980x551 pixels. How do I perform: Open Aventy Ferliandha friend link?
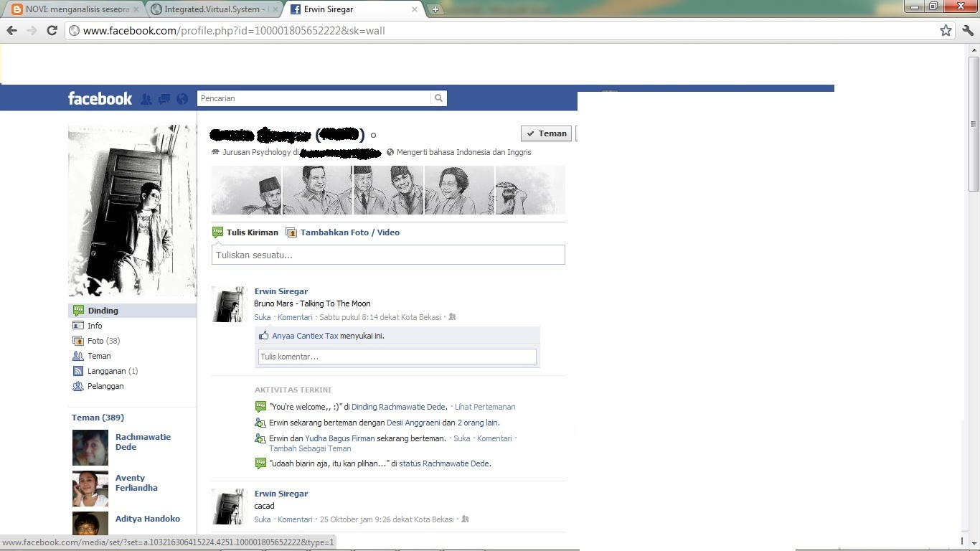136,483
